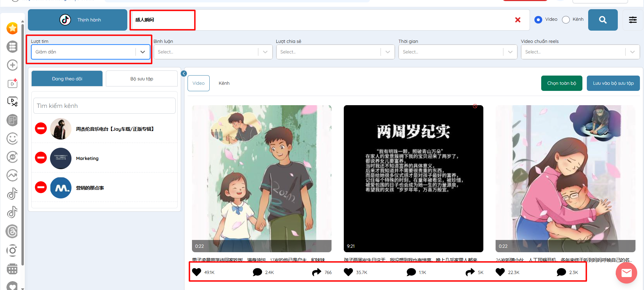
Task: Open the mail chat floating button
Action: (626, 273)
